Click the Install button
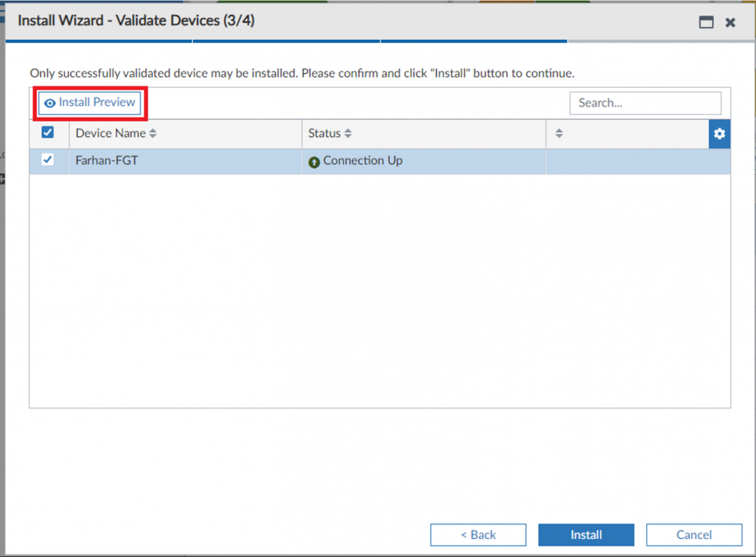This screenshot has height=557, width=756. (586, 535)
